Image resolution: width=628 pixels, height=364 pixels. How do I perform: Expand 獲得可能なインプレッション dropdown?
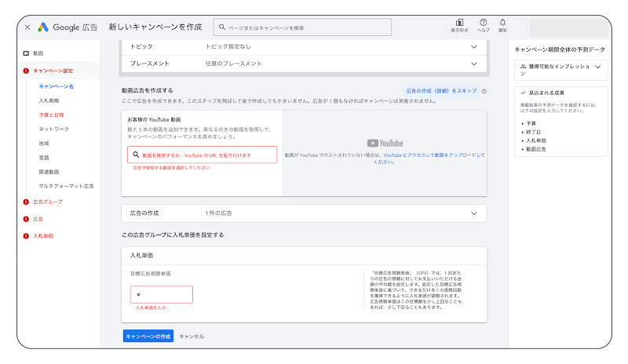click(597, 67)
